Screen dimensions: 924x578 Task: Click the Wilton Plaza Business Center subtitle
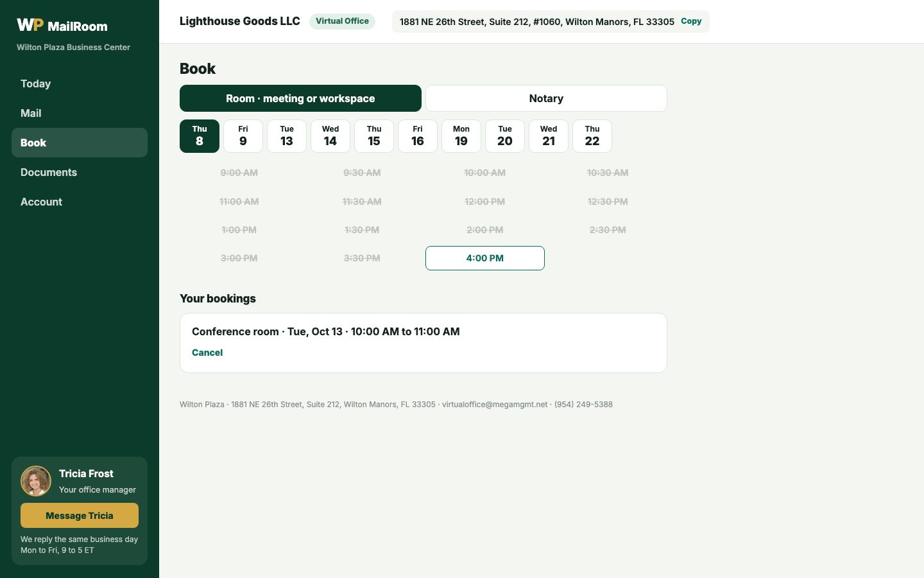tap(73, 48)
